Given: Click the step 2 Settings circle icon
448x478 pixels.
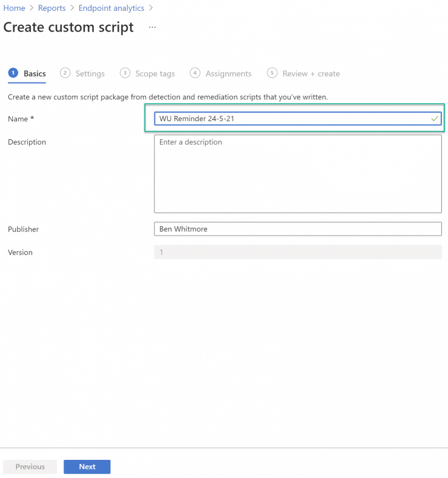Looking at the screenshot, I should pos(65,73).
